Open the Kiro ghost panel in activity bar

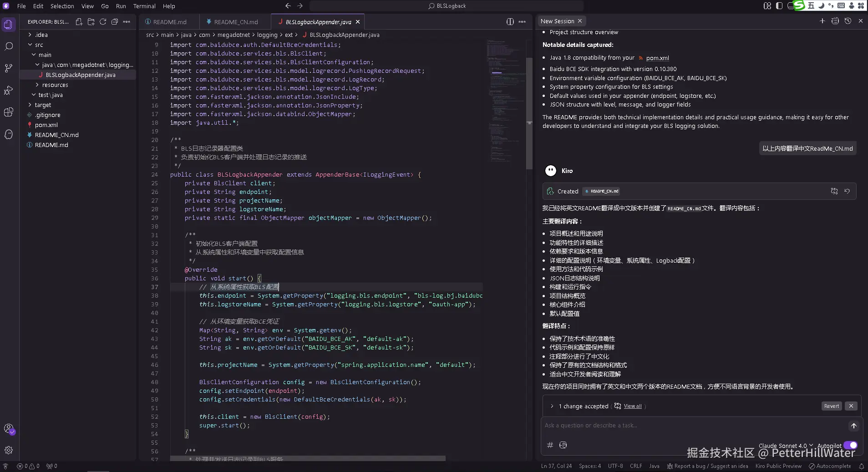tap(9, 134)
